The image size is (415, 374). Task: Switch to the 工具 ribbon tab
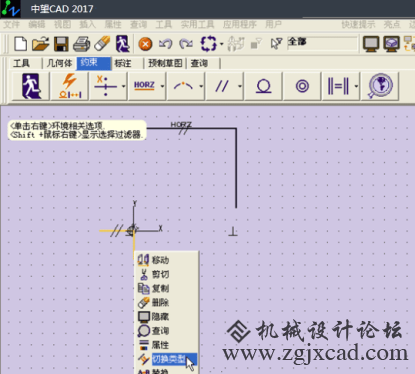coord(22,63)
